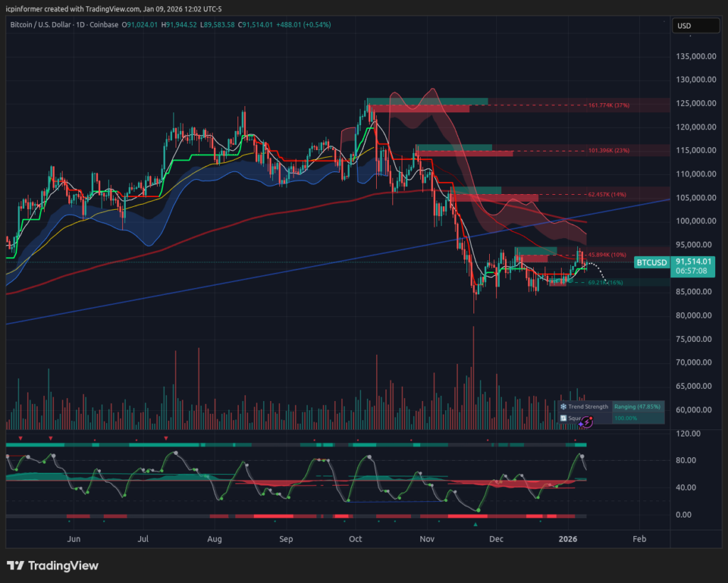The height and width of the screenshot is (583, 728).
Task: Click the purple lightning bolt icon
Action: [587, 422]
